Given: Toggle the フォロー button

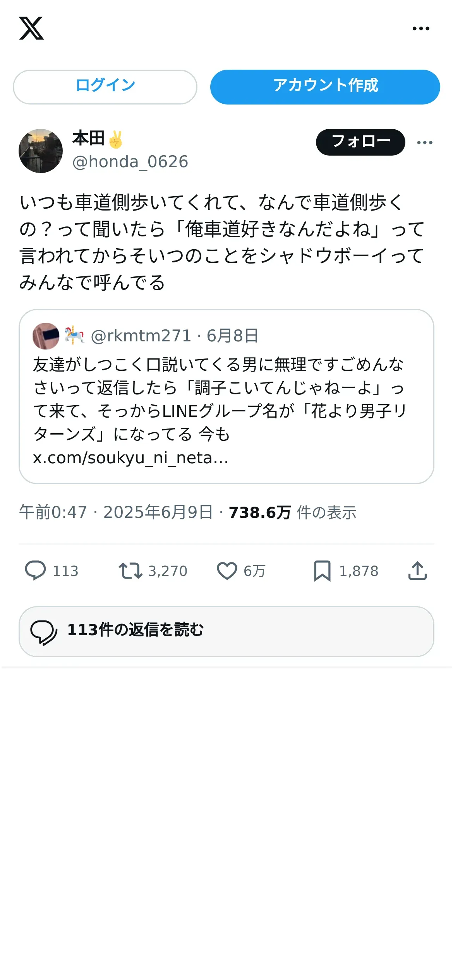Looking at the screenshot, I should point(360,142).
